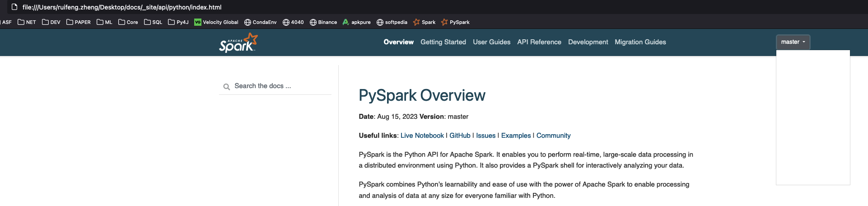The height and width of the screenshot is (206, 868).
Task: Open the User Guides tab
Action: click(491, 42)
